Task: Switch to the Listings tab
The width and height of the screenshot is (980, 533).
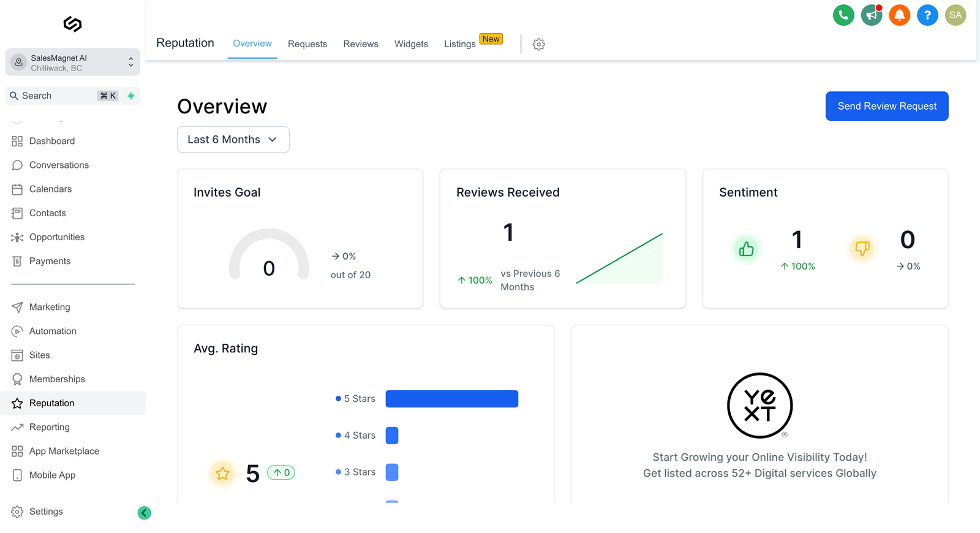Action: tap(459, 44)
